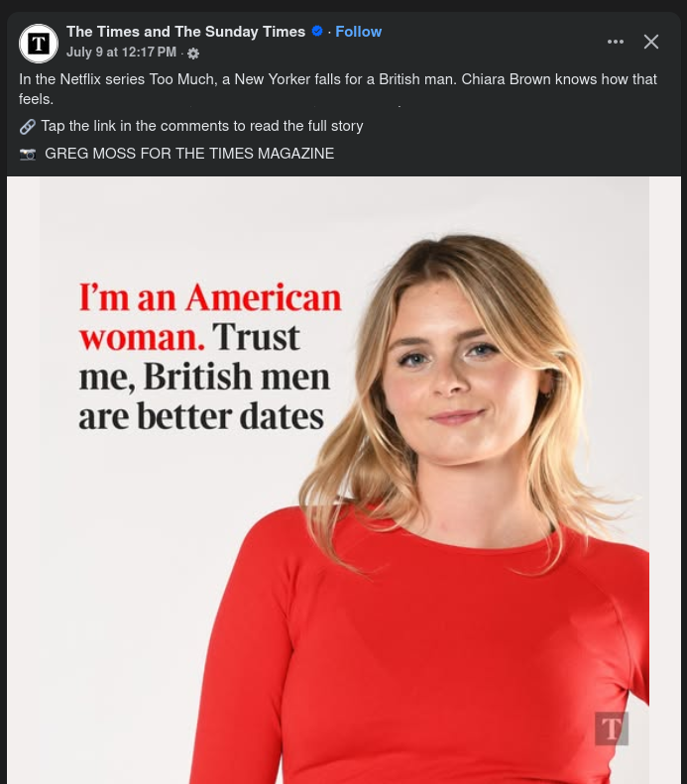Click the verified badge next to page name
The image size is (687, 784).
pos(317,31)
